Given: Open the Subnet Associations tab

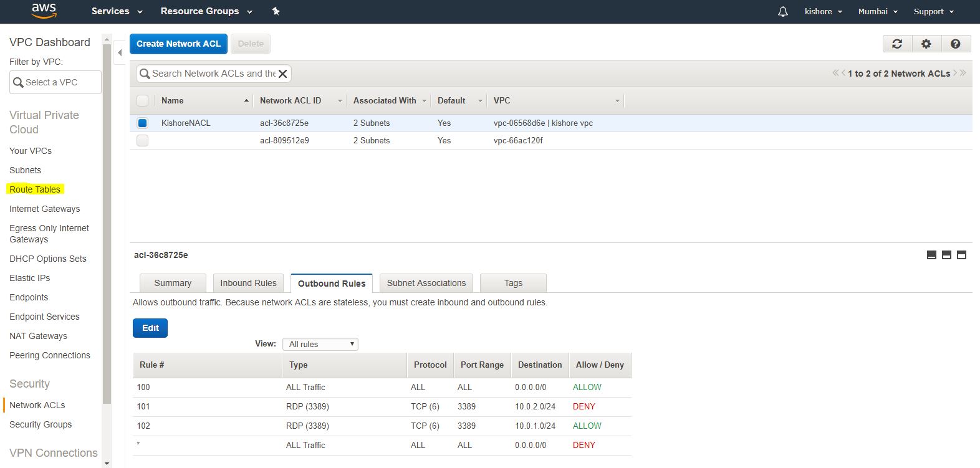Looking at the screenshot, I should [x=426, y=283].
